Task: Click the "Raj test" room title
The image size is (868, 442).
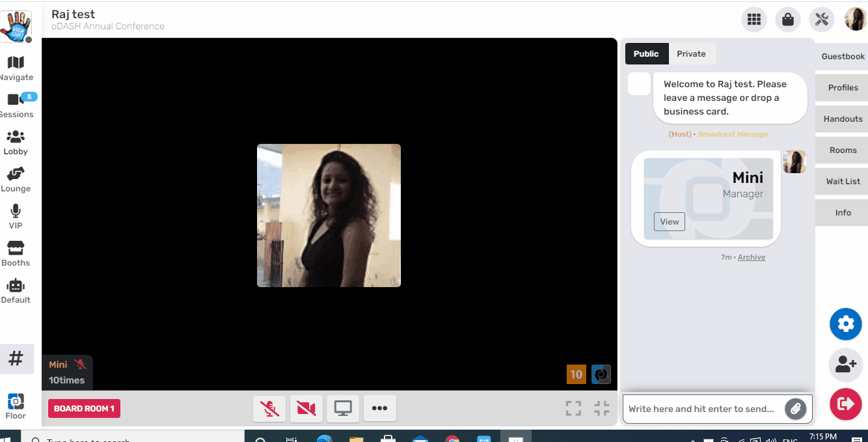Action: (x=73, y=14)
